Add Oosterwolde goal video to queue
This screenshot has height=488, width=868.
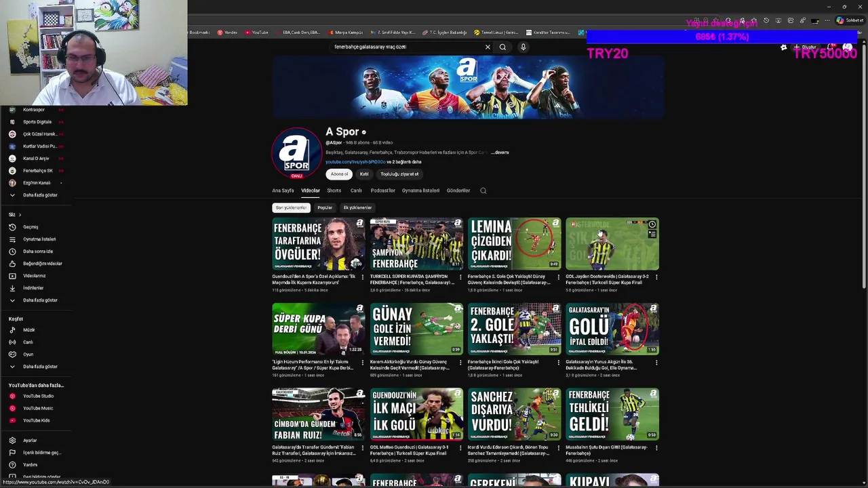pyautogui.click(x=652, y=235)
